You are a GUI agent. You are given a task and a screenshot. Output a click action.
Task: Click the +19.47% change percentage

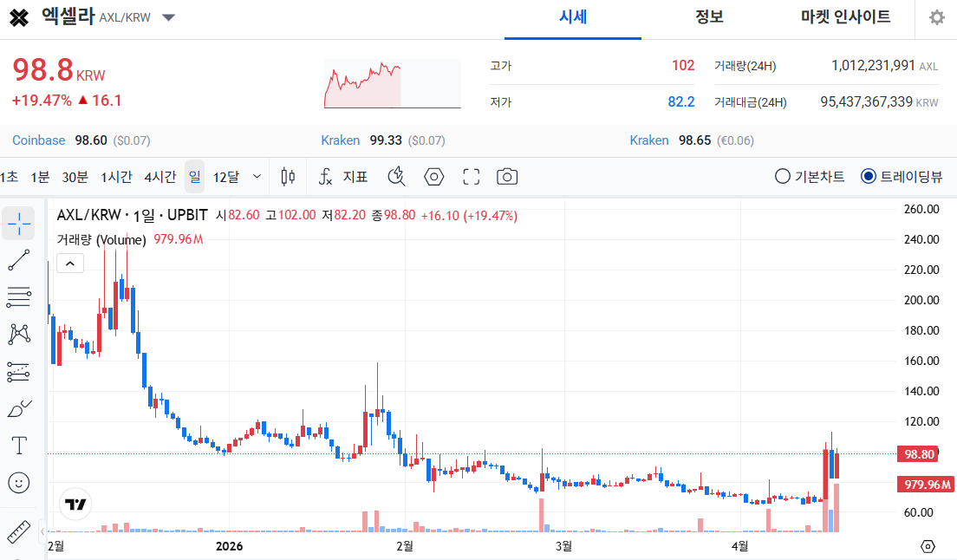click(42, 100)
